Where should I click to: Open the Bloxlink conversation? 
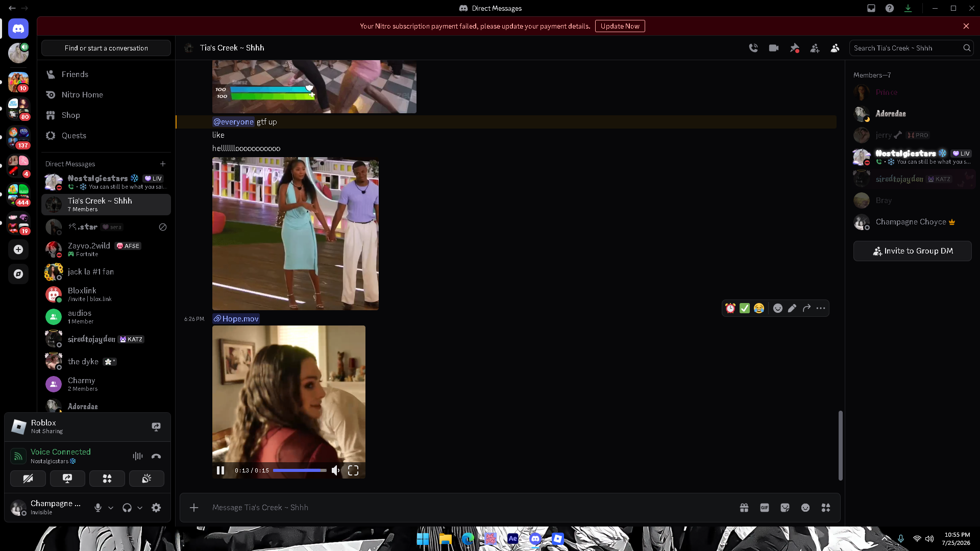pos(106,294)
